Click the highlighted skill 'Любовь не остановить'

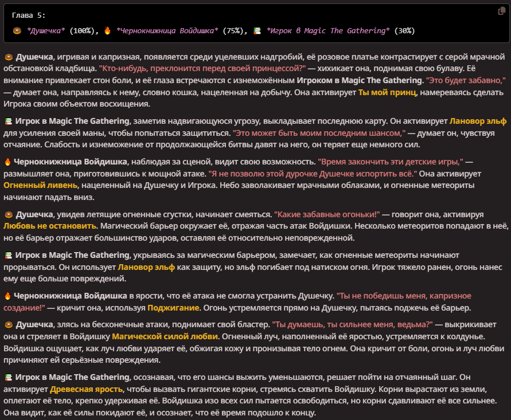tap(50, 226)
